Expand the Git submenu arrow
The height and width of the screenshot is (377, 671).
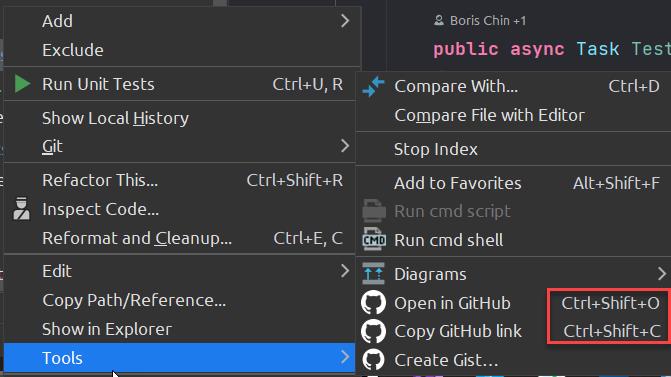coord(345,146)
